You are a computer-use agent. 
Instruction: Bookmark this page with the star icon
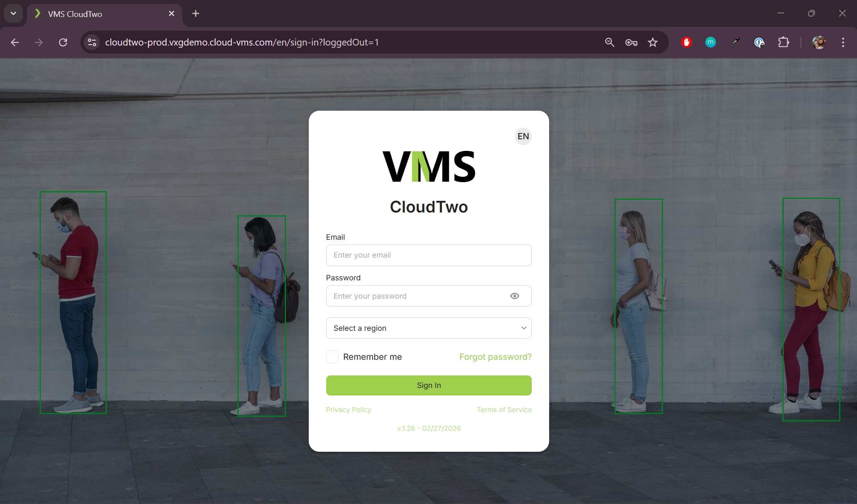pos(653,42)
